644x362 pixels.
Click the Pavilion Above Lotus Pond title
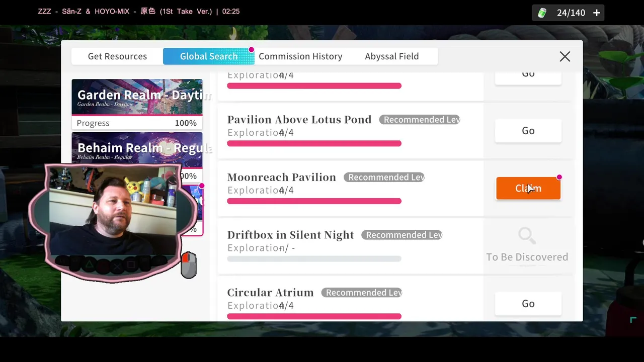[x=299, y=120]
